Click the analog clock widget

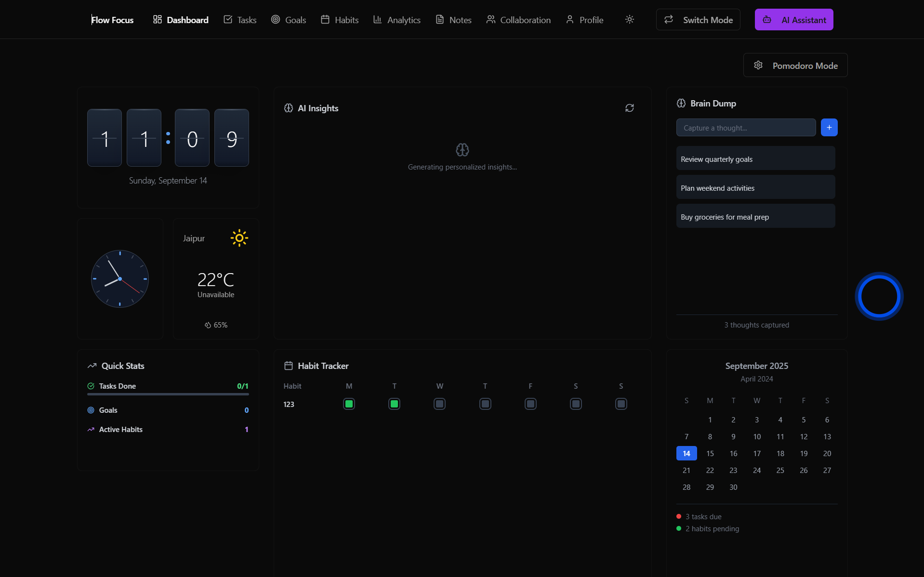pos(120,279)
